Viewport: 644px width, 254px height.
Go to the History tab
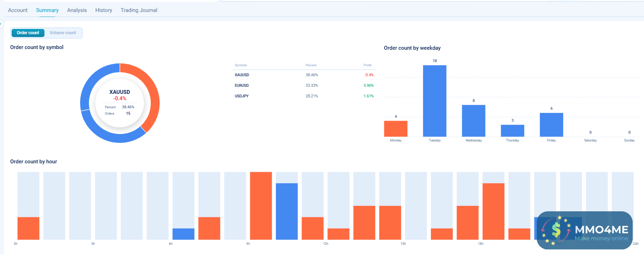[104, 10]
